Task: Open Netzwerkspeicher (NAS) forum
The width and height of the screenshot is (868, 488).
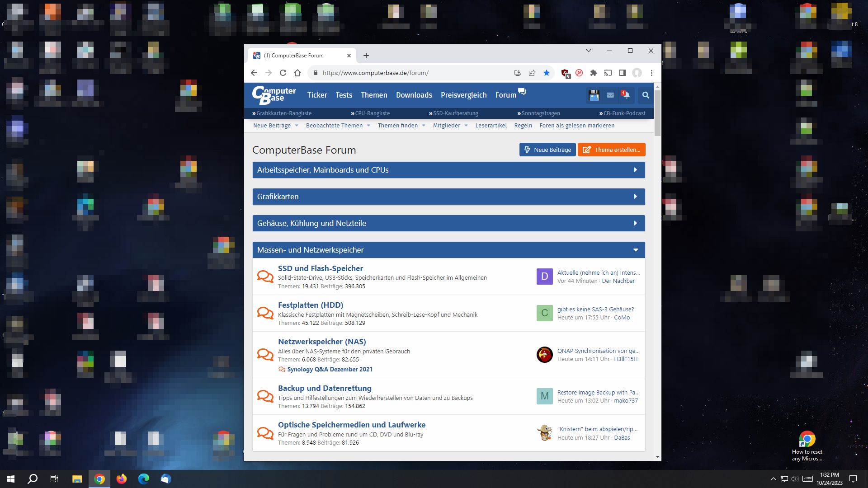Action: (x=322, y=342)
